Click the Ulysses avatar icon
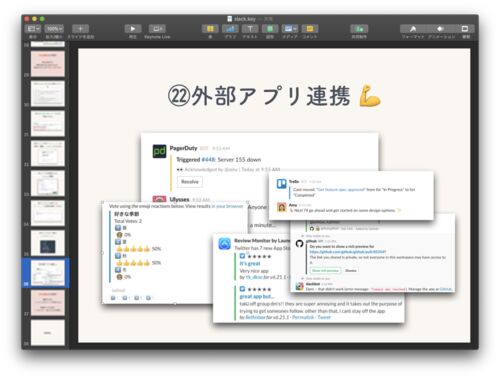This screenshot has height=378, width=500. pos(159,199)
